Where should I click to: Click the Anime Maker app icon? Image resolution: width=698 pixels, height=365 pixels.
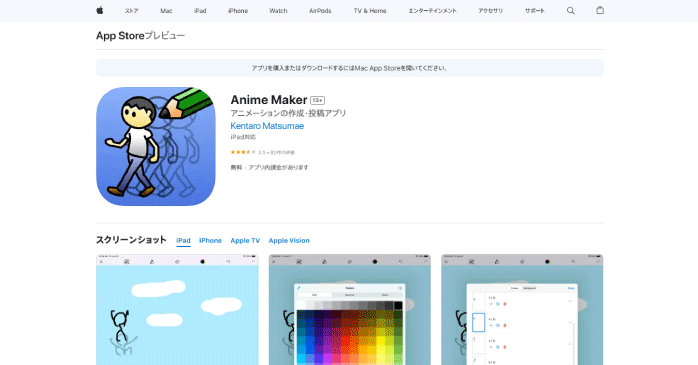point(156,146)
